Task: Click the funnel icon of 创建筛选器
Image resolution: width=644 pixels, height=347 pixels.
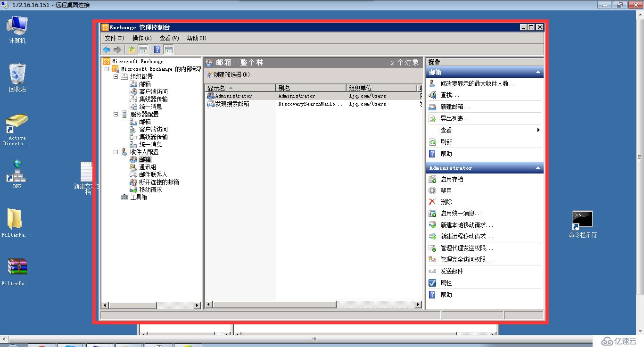Action: 209,74
